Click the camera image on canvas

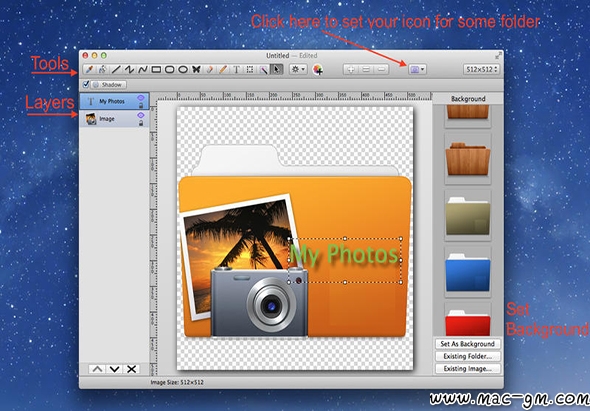click(259, 301)
